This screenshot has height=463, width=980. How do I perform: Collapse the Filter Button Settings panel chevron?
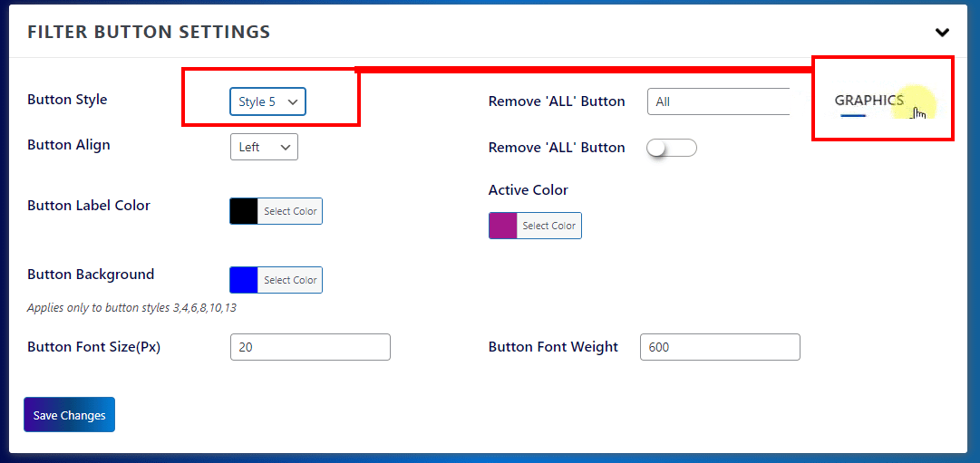[942, 33]
